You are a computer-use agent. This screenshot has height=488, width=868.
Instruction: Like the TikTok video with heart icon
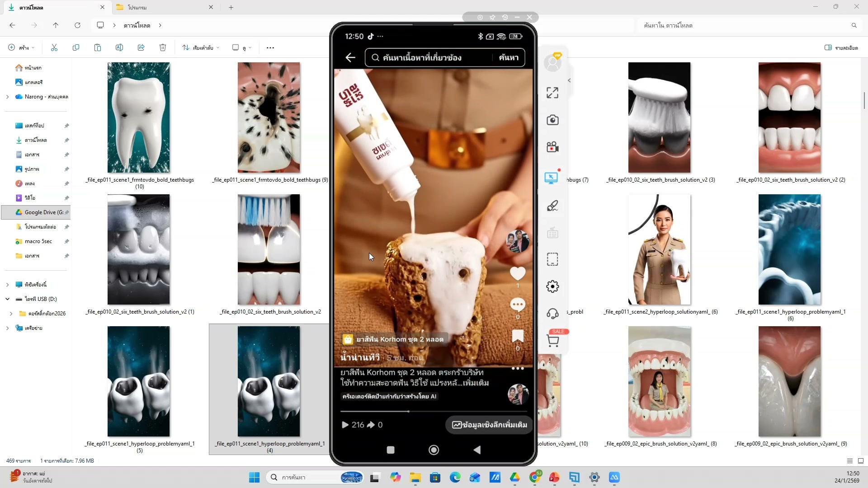(518, 273)
